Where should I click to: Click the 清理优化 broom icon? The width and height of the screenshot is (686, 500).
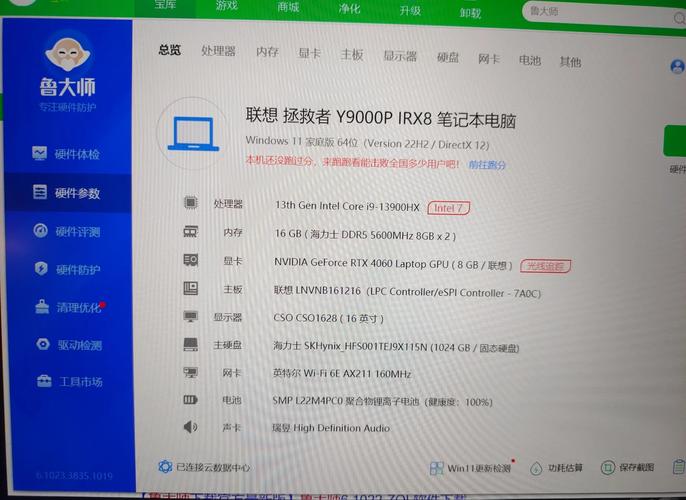(41, 307)
